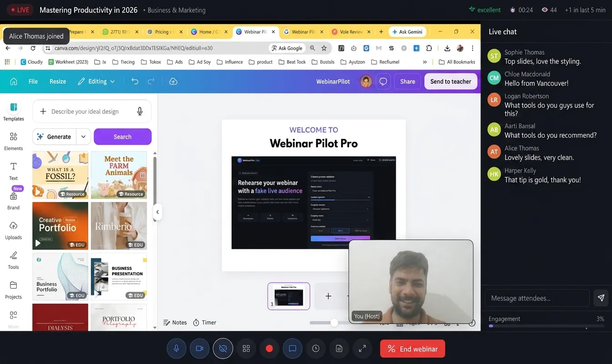Open the Projects sidebar tab

[x=14, y=290]
